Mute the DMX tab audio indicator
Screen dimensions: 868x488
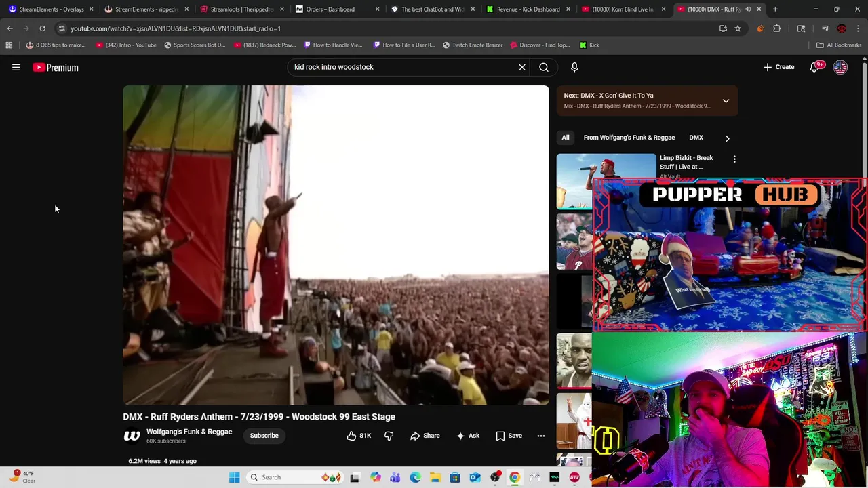coord(748,9)
